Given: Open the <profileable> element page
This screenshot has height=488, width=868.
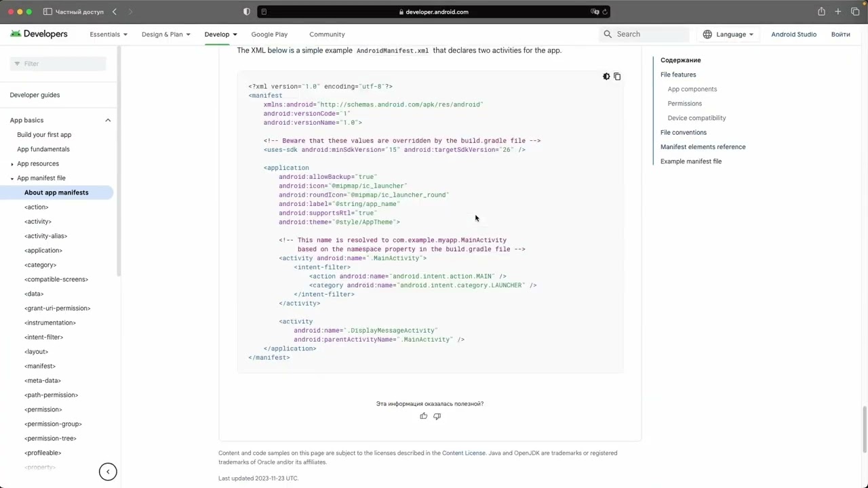Looking at the screenshot, I should tap(43, 453).
